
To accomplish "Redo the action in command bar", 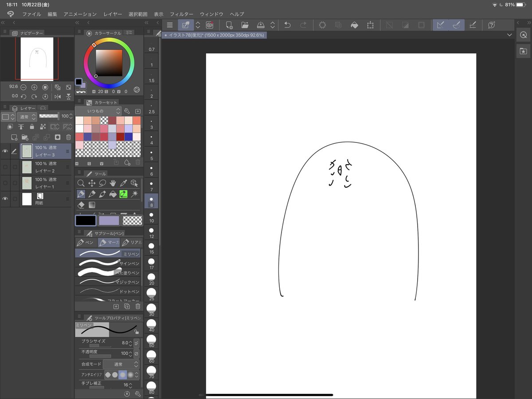I will pyautogui.click(x=303, y=25).
